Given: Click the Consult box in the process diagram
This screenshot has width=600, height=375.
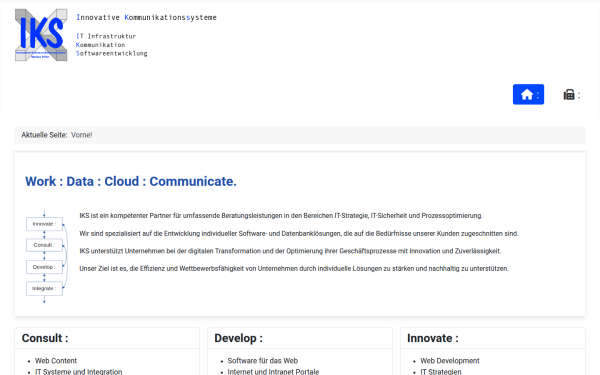Looking at the screenshot, I should 44,245.
